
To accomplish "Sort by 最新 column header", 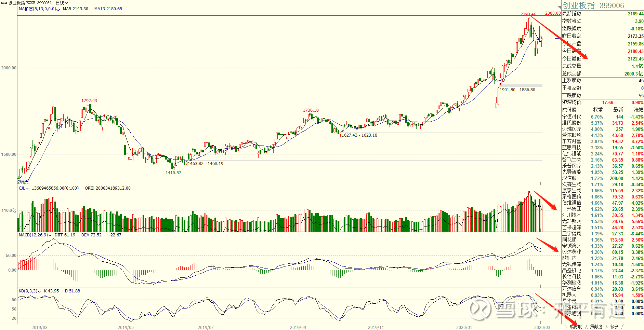I will tap(618, 110).
